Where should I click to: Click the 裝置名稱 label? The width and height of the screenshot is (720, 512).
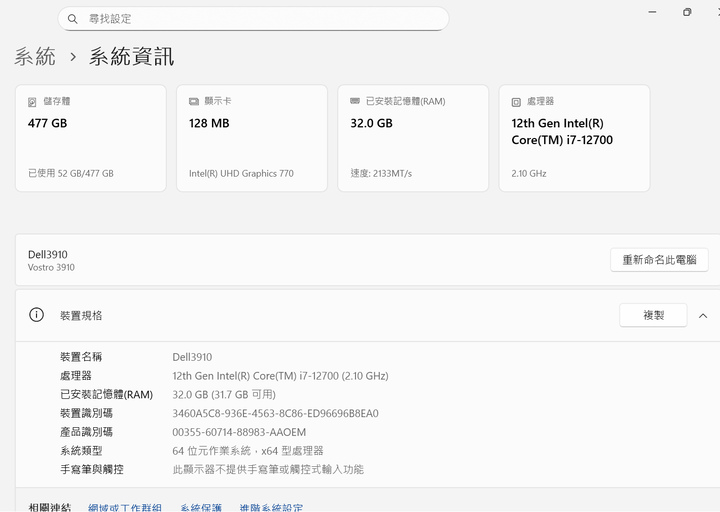[81, 357]
